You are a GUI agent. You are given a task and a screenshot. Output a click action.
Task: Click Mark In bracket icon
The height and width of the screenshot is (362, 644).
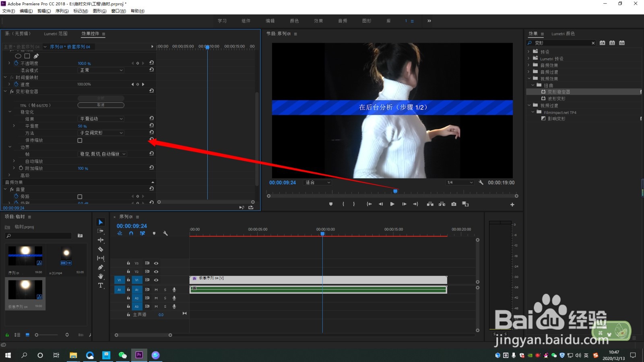click(343, 204)
